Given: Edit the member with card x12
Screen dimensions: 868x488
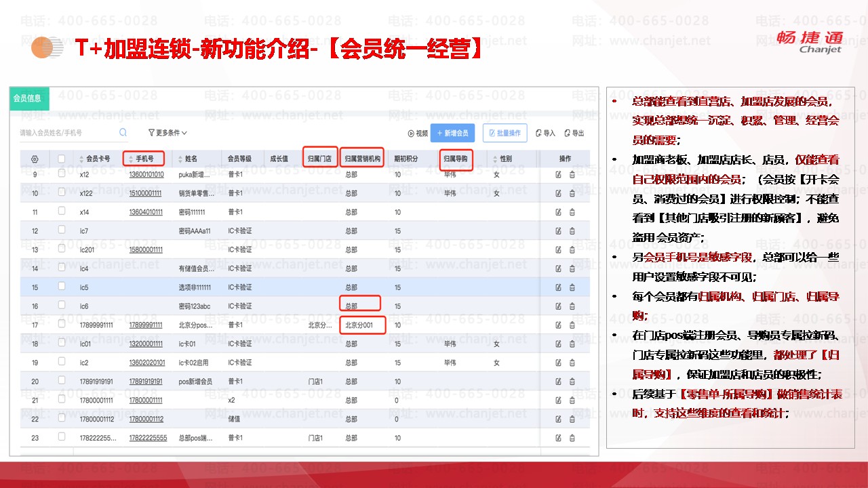Looking at the screenshot, I should (x=558, y=175).
